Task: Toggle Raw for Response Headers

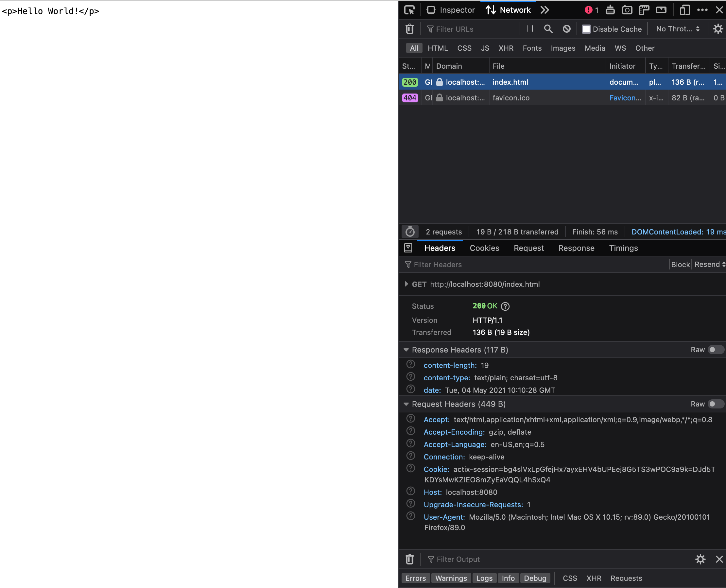Action: [x=716, y=350]
